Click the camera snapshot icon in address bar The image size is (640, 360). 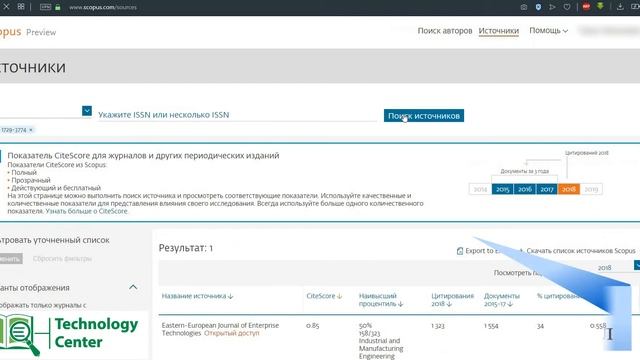524,7
